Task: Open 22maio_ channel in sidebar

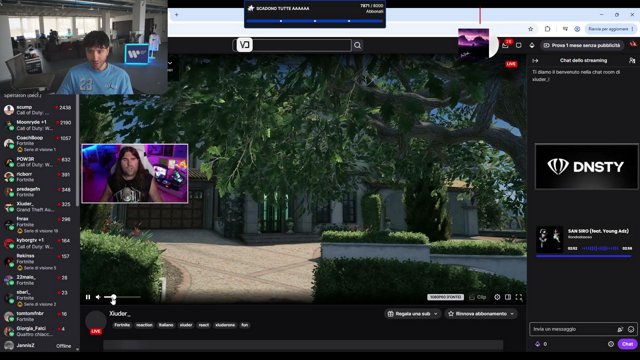Action: [x=38, y=280]
